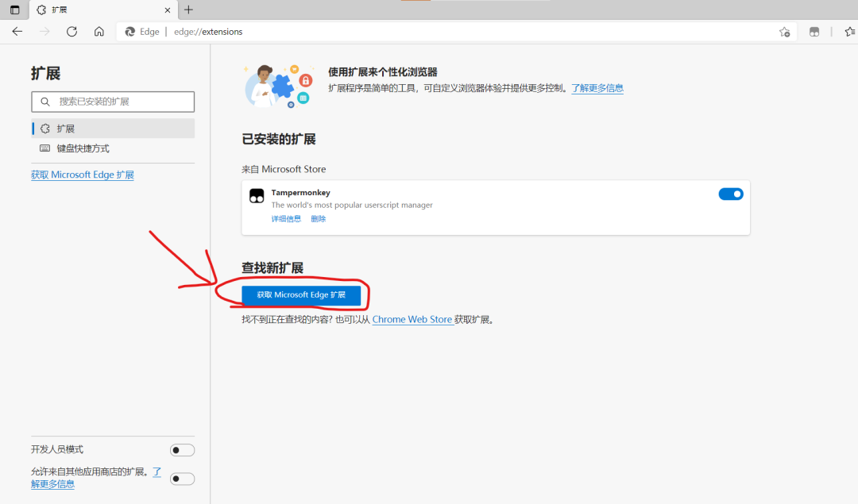Image resolution: width=858 pixels, height=504 pixels.
Task: Click the Edge site identity icon
Action: 130,32
